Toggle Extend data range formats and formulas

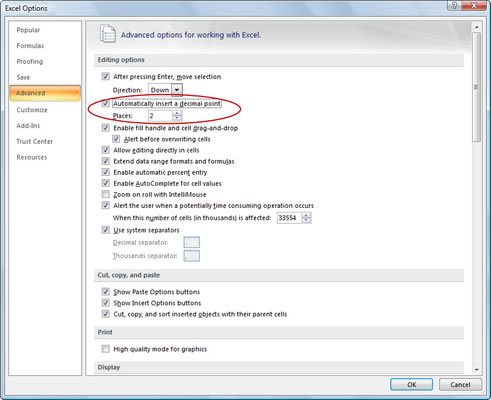[x=106, y=161]
